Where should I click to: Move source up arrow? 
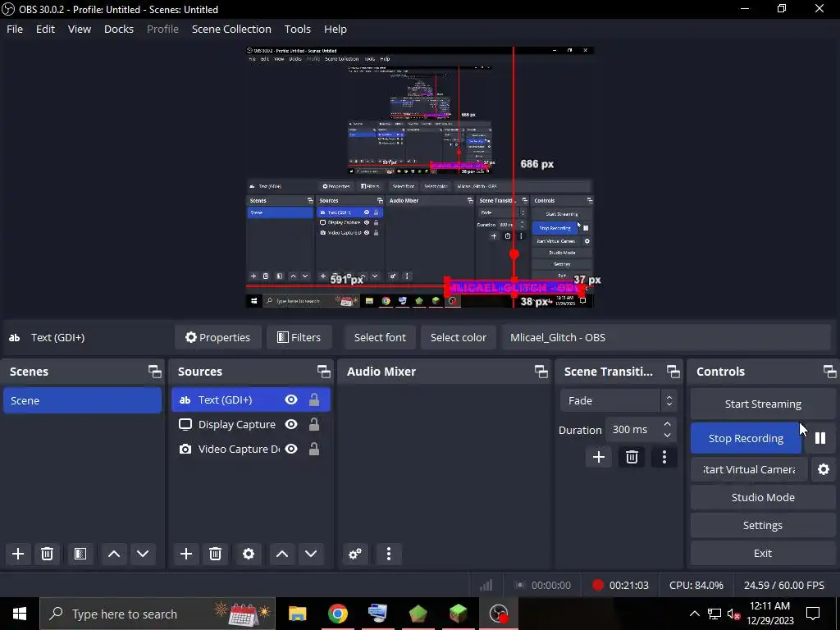pos(282,554)
